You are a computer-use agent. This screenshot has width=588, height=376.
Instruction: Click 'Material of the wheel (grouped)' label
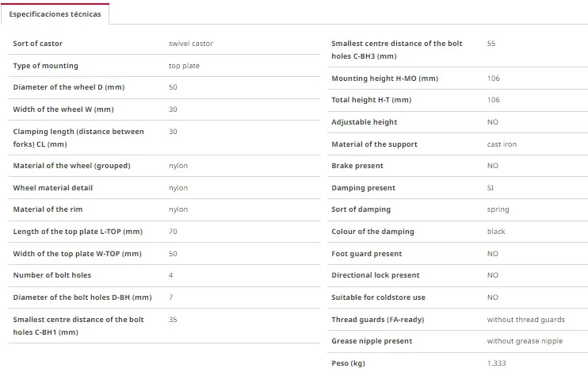(x=71, y=166)
